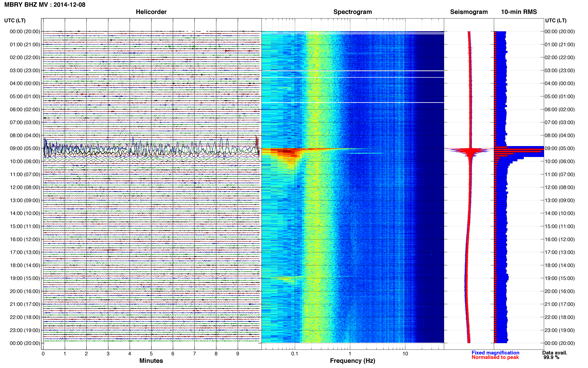
Task: Click RMS-side time label "17:00 (13:00)"
Action: pos(560,252)
